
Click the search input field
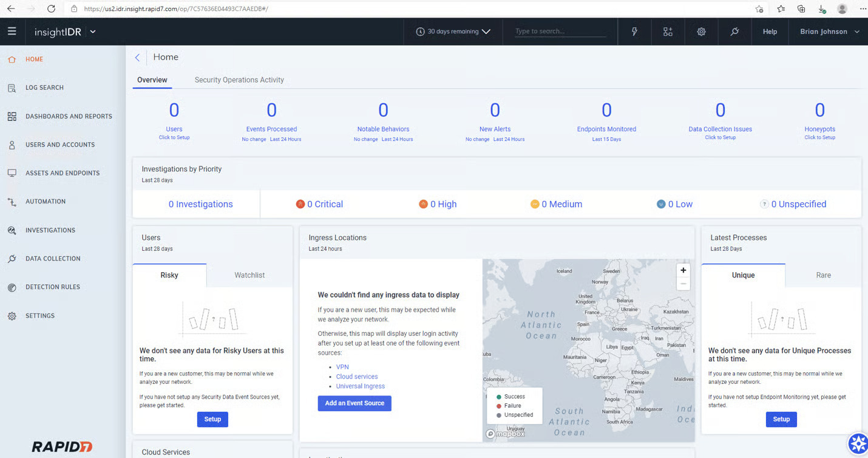(x=560, y=32)
